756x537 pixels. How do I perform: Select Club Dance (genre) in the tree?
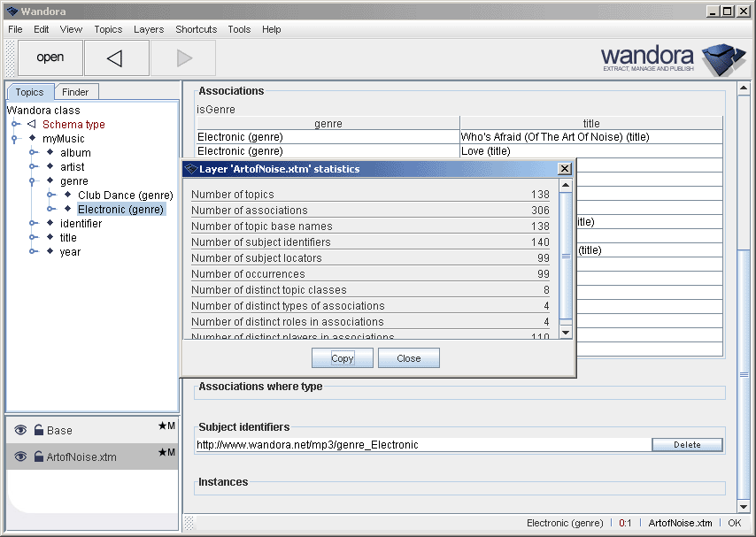125,196
